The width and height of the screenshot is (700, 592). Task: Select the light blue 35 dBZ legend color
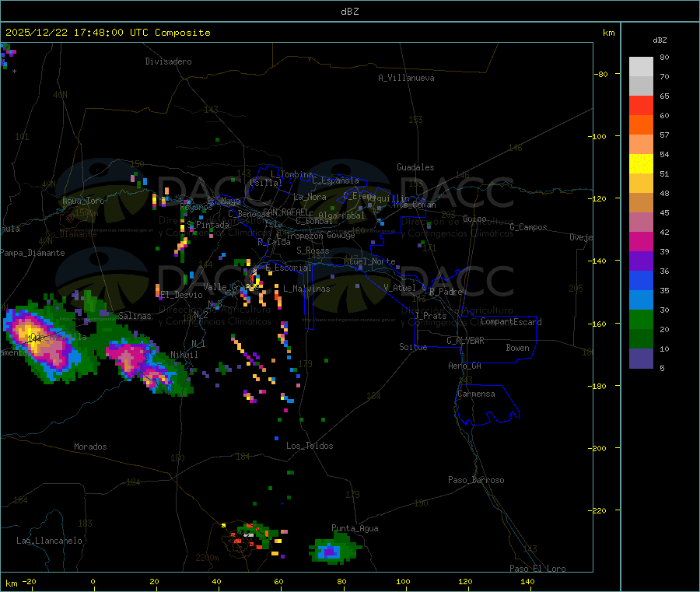641,300
